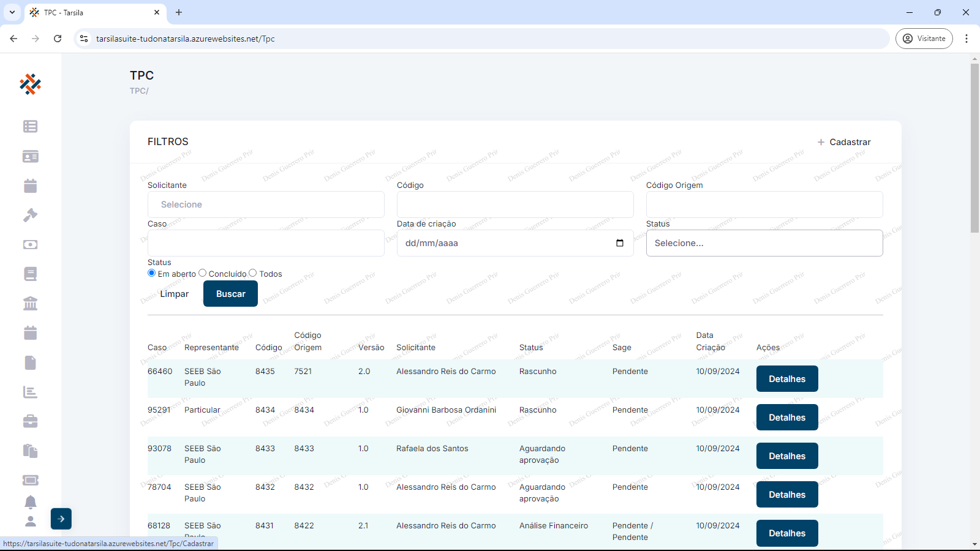The width and height of the screenshot is (980, 551).
Task: Click the Buscar button
Action: 230,294
